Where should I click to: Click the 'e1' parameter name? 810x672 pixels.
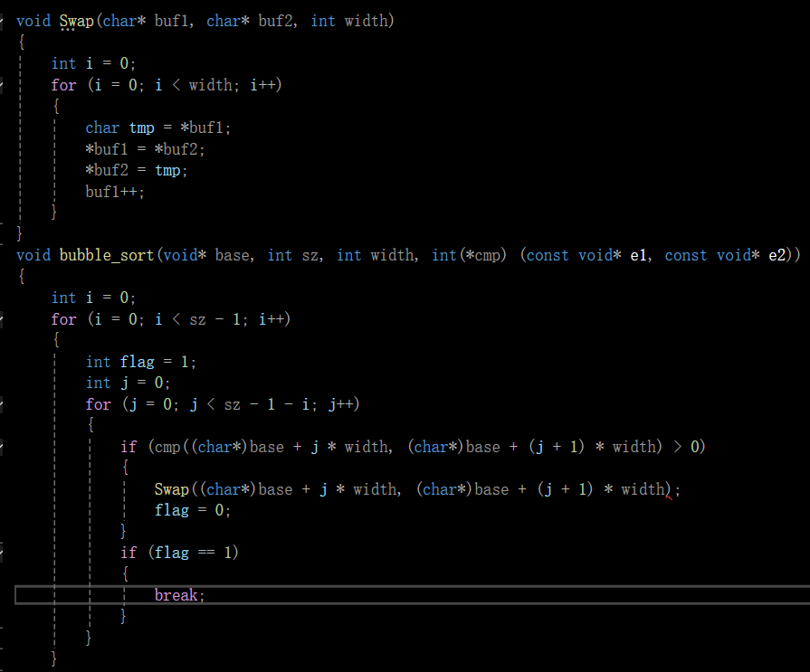[638, 255]
